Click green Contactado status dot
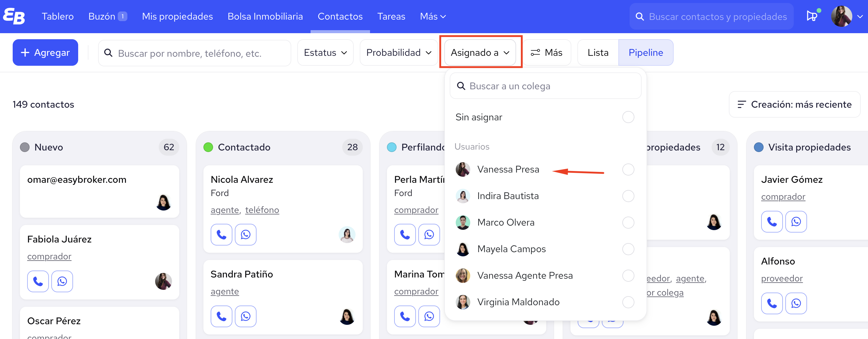The height and width of the screenshot is (339, 868). pos(208,147)
